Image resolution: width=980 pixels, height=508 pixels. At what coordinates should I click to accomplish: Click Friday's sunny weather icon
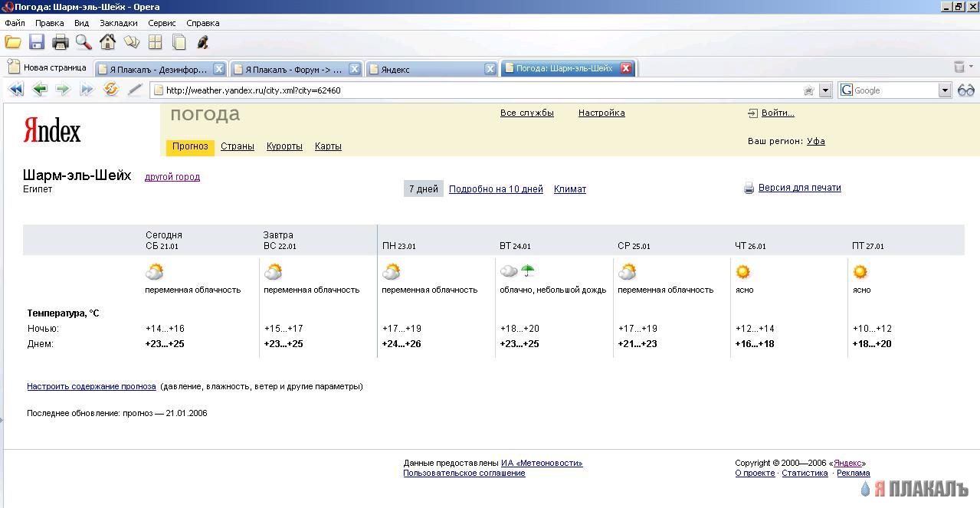(x=860, y=272)
